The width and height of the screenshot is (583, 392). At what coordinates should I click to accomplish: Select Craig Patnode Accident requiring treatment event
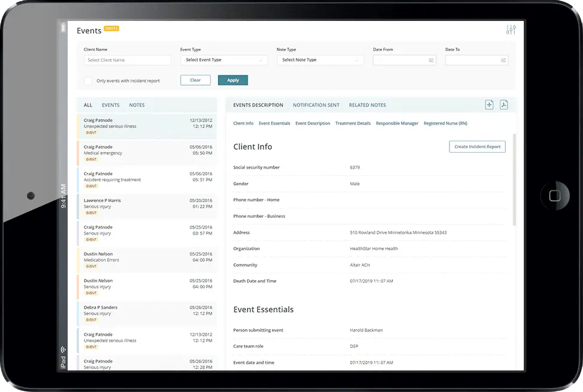pyautogui.click(x=147, y=180)
